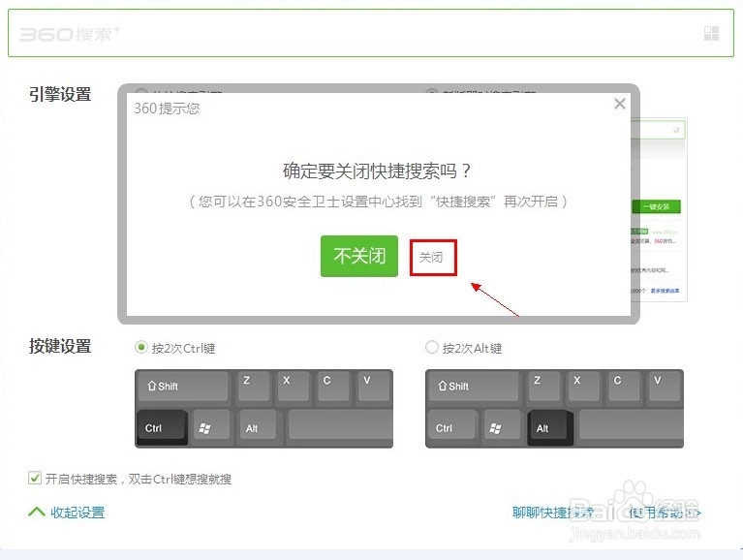
Task: Click the 按键设置 section heading
Action: [x=60, y=346]
